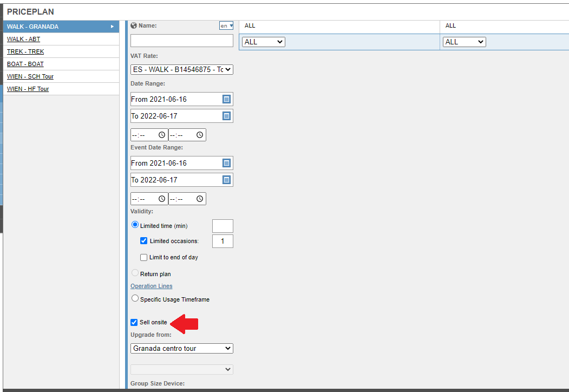This screenshot has height=392, width=569.
Task: Open the Event Date Range To calendar icon
Action: point(227,179)
